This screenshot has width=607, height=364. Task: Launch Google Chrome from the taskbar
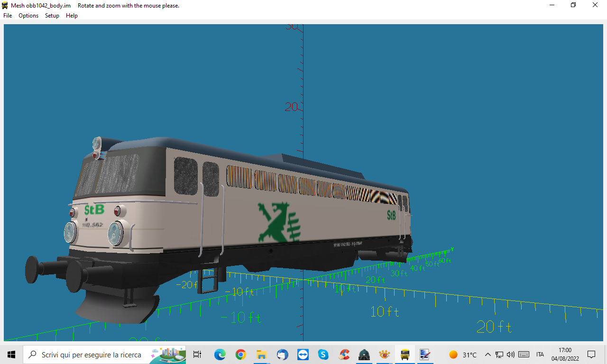(x=240, y=355)
